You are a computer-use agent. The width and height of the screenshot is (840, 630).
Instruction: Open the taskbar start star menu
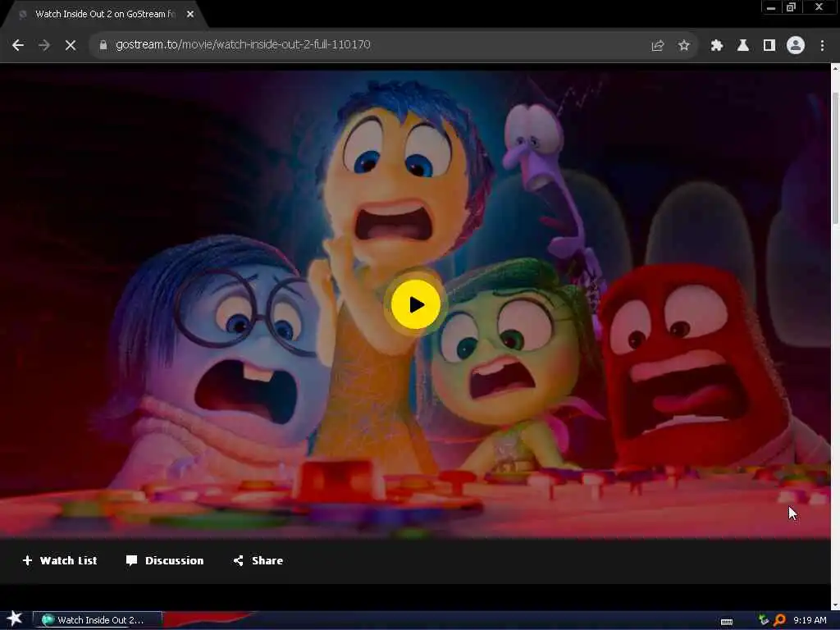click(x=15, y=619)
